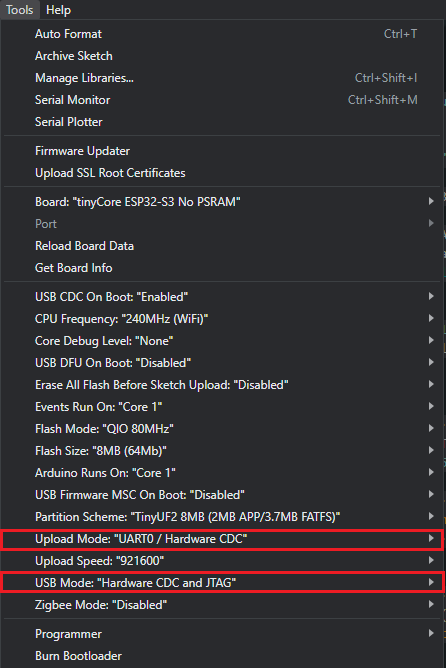Open the Firmware Updater
The image size is (446, 668).
click(222, 151)
